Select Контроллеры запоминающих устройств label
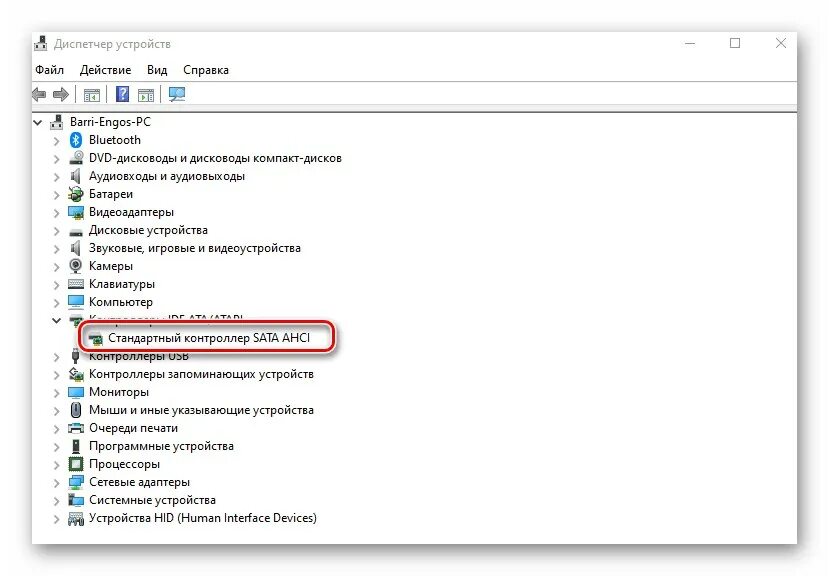Screen dimensions: 829x576 tap(201, 374)
